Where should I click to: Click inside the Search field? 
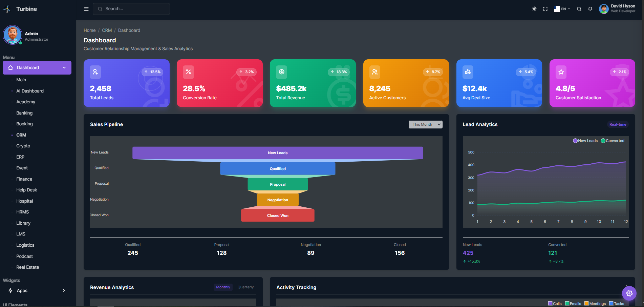coord(131,9)
